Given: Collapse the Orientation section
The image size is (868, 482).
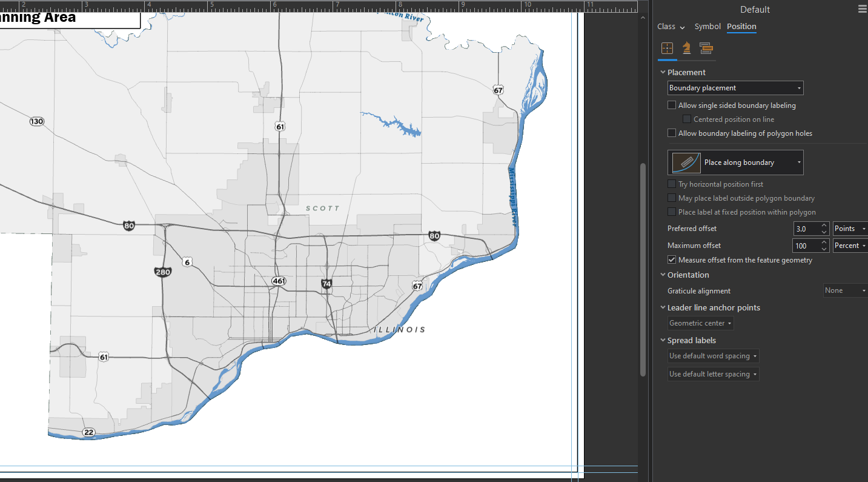Looking at the screenshot, I should pyautogui.click(x=663, y=275).
